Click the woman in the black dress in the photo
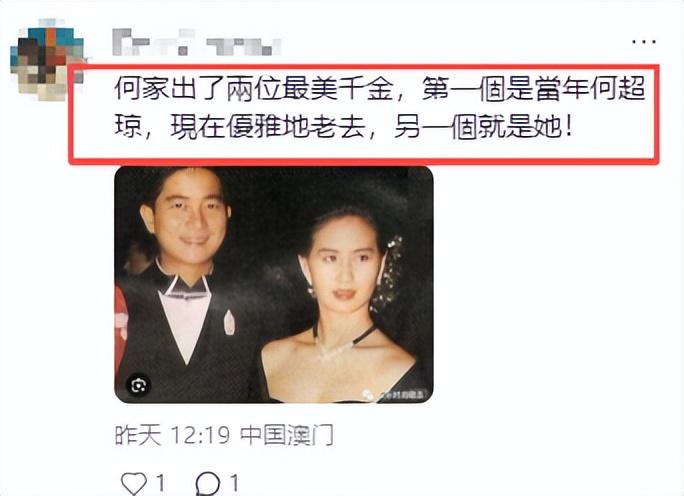The height and width of the screenshot is (496, 684). coord(340,305)
